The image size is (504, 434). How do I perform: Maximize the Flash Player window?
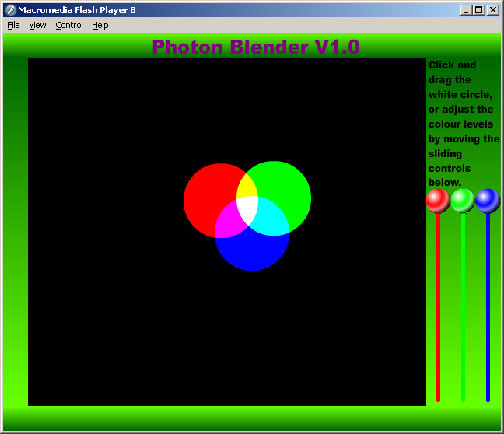pos(478,10)
